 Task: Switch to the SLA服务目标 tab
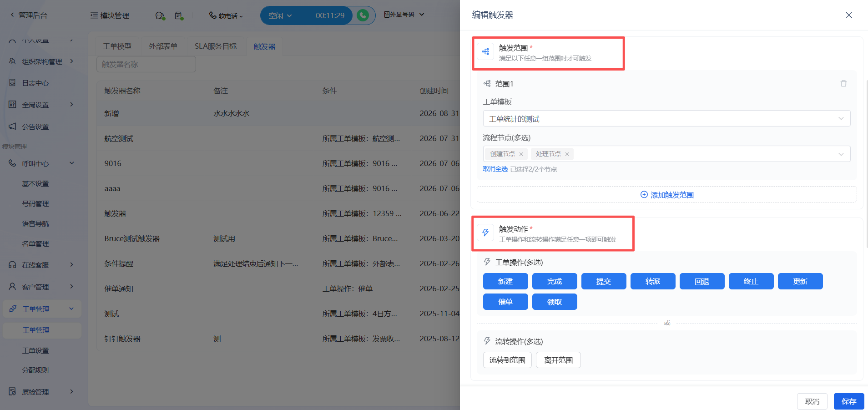point(216,46)
